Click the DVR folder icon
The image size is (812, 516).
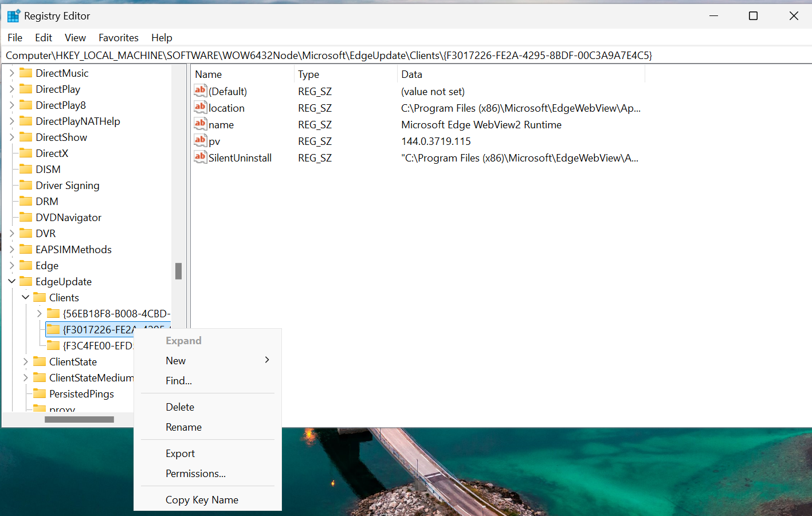pos(26,233)
